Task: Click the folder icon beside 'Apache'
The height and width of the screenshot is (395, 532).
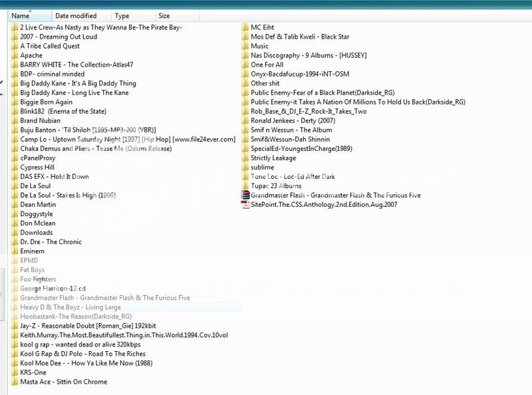Action: [x=14, y=55]
